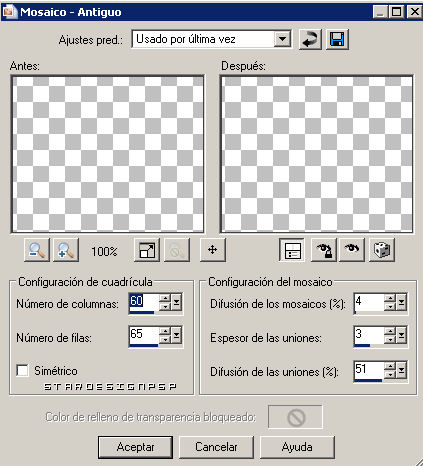Click the fit preview to window icon
423x466 pixels.
tap(147, 250)
